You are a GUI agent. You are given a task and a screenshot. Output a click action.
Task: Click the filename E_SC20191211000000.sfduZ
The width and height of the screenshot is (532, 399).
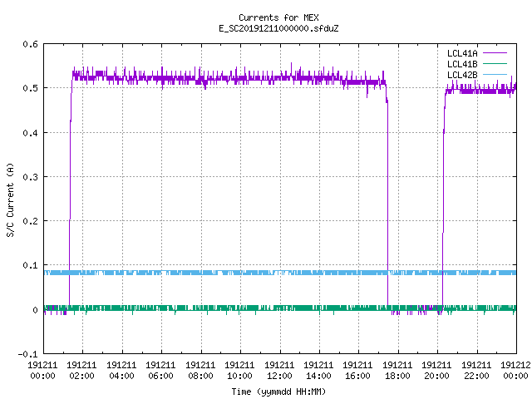pyautogui.click(x=278, y=28)
